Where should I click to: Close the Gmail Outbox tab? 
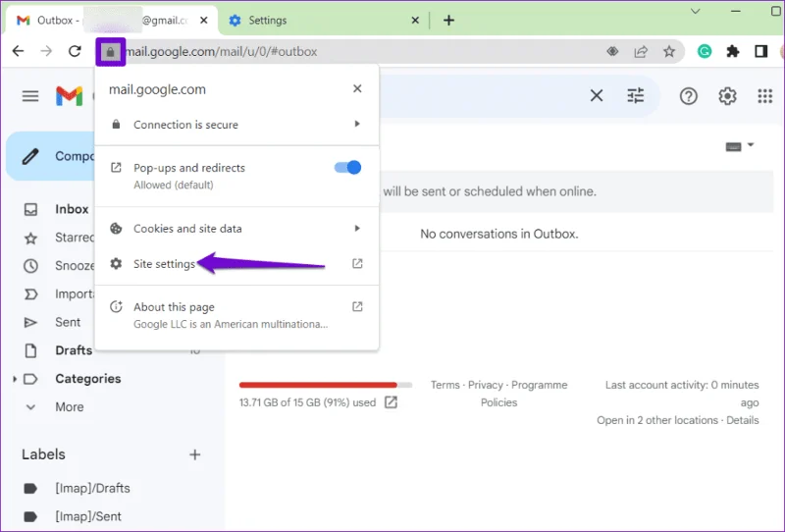click(204, 20)
